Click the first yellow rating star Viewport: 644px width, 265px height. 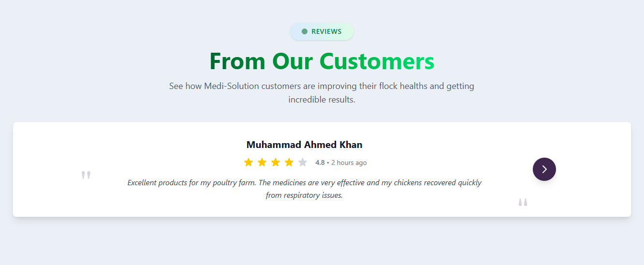(249, 162)
